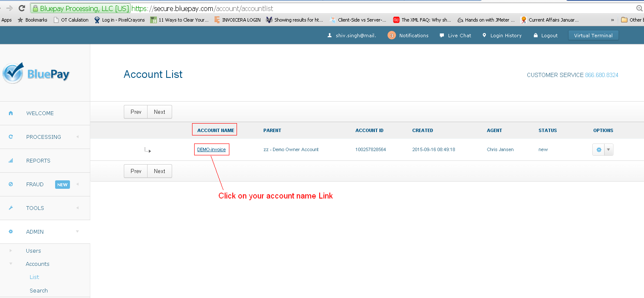The height and width of the screenshot is (298, 644).
Task: Click the zoom magnifier icon in address bar
Action: 639,8
